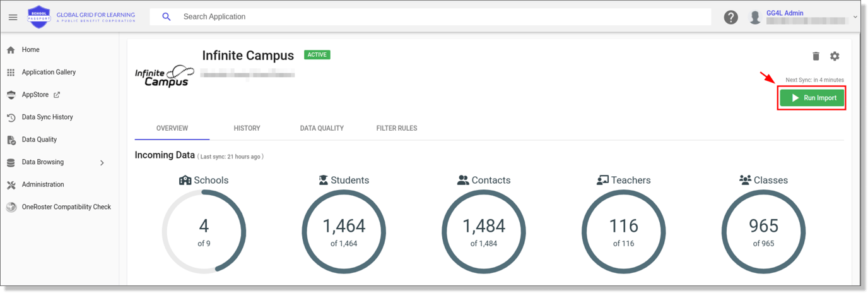Click the Data Sync History clock icon
868x293 pixels.
(11, 117)
